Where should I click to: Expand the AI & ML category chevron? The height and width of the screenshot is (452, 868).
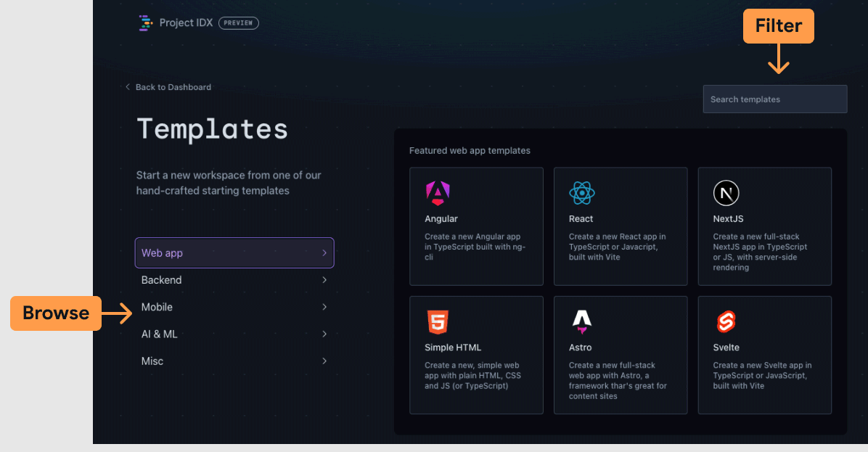324,334
